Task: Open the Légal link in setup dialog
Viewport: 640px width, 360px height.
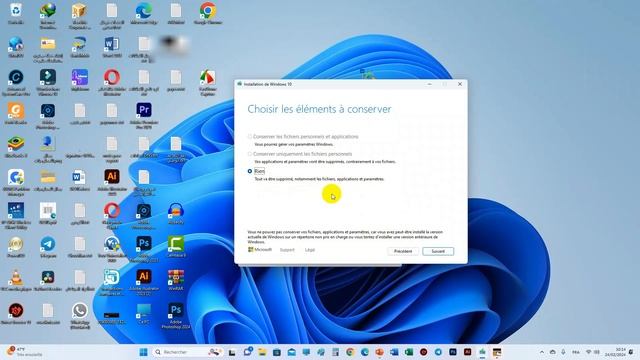Action: click(310, 250)
